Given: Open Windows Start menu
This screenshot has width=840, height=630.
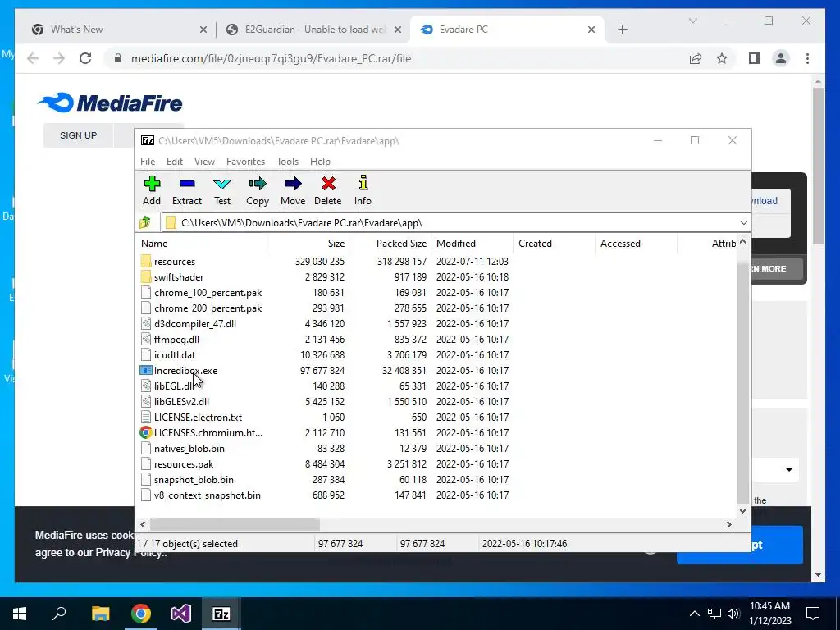Looking at the screenshot, I should [20, 614].
